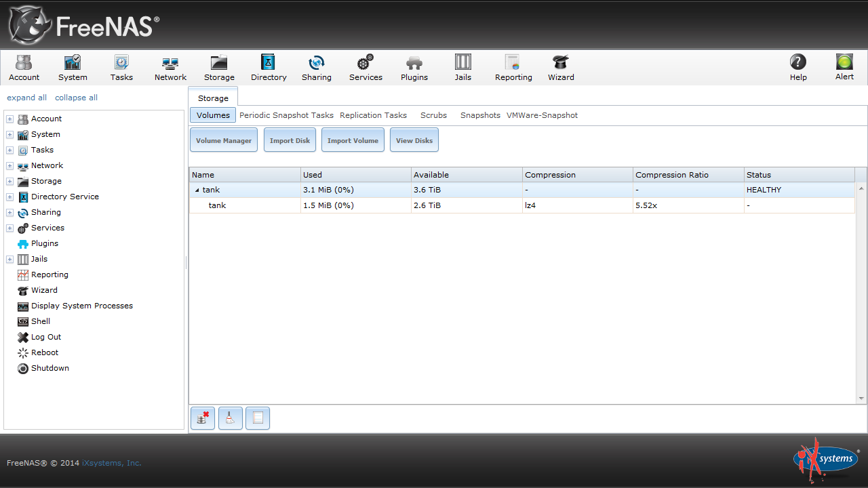Screen dimensions: 868x488
Task: Open Reporting in the top toolbar
Action: point(513,68)
